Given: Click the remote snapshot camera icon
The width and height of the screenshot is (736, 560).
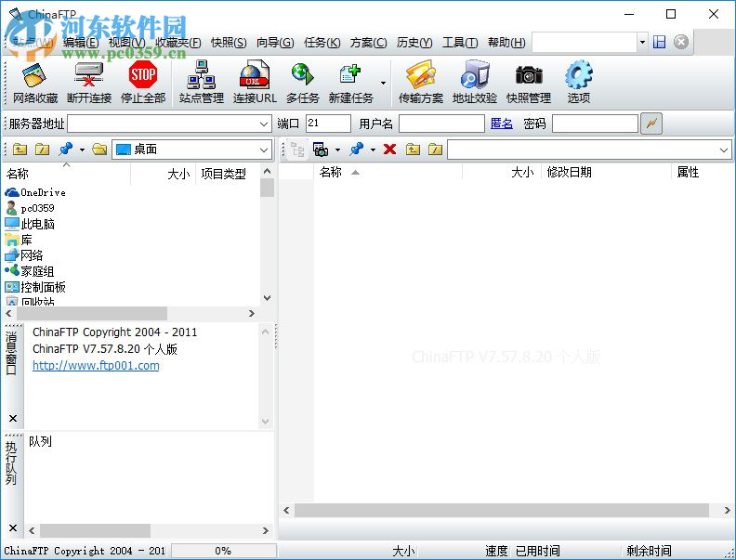Looking at the screenshot, I should point(321,150).
